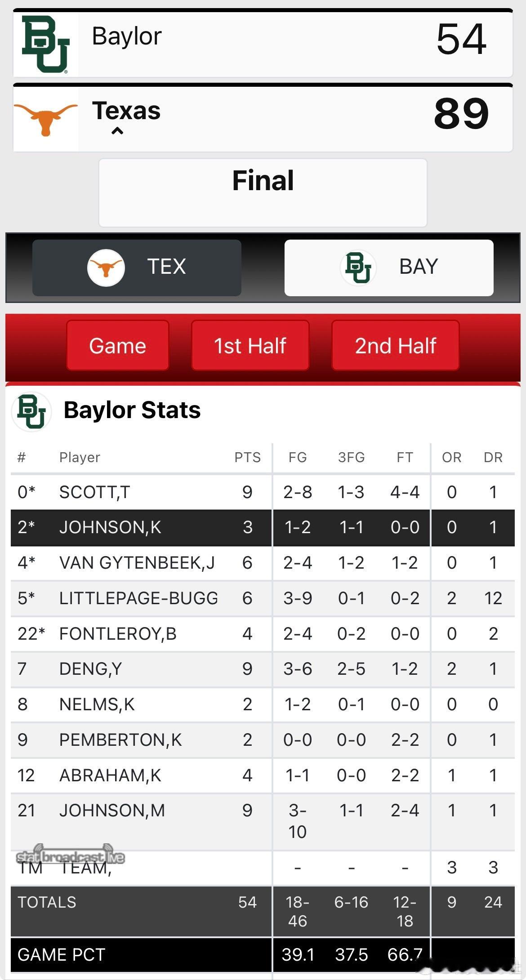Show 1st Half stats
The width and height of the screenshot is (526, 980).
(x=250, y=346)
